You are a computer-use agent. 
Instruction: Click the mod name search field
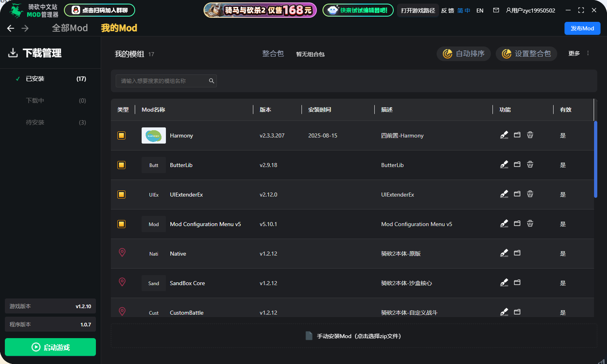click(x=166, y=81)
